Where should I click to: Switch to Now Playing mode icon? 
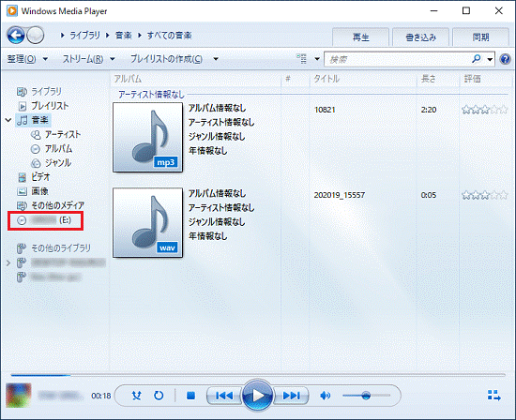click(x=493, y=396)
